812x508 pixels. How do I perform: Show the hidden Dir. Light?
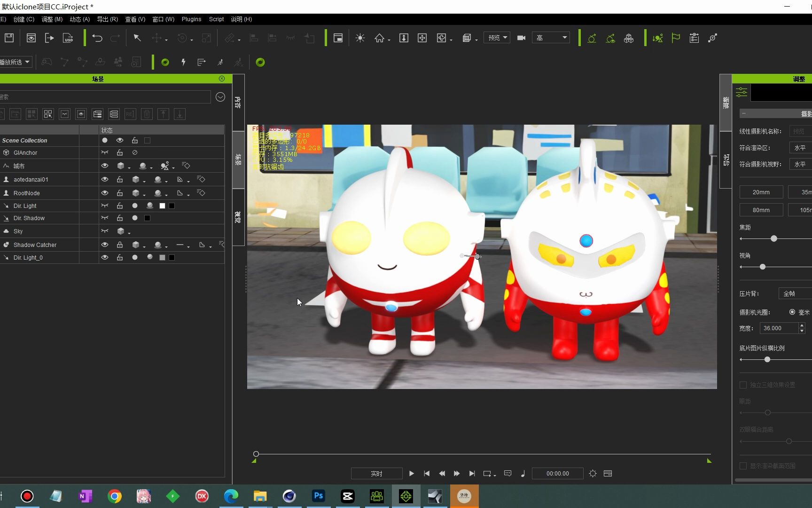(105, 206)
